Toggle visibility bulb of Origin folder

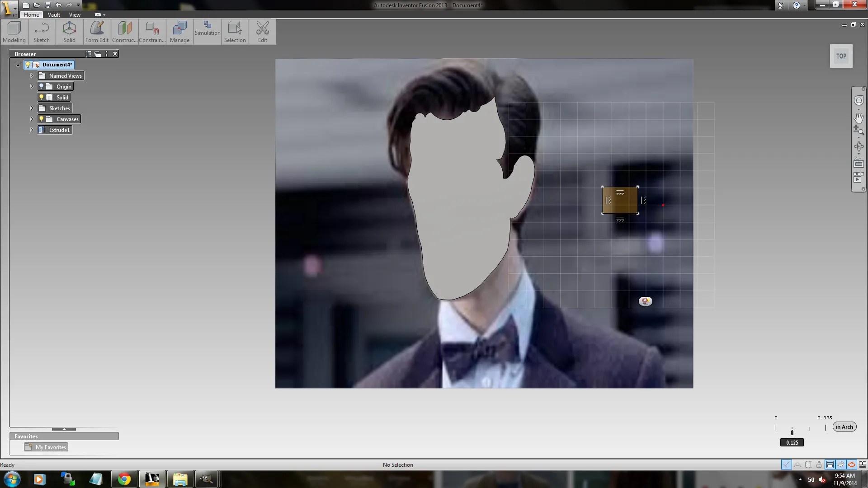point(42,86)
